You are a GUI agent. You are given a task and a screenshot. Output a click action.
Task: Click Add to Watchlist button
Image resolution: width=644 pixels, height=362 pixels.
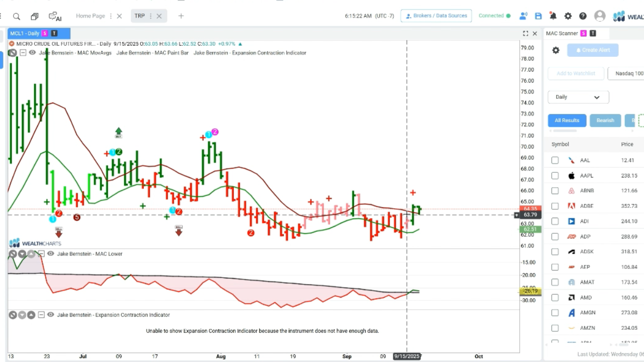click(x=576, y=73)
